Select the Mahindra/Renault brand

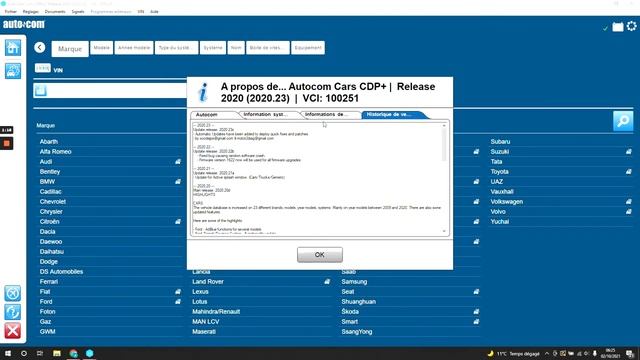216,312
